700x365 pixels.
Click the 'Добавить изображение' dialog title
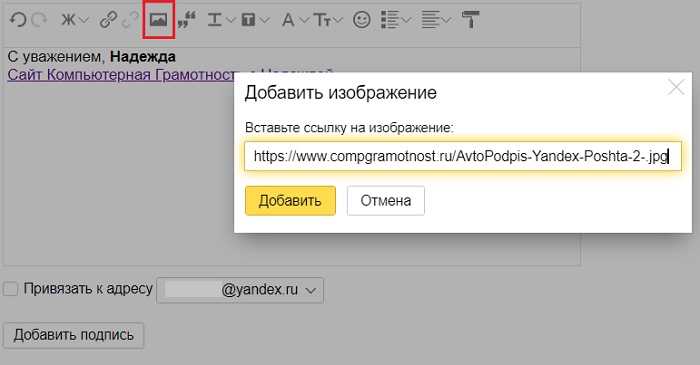[x=341, y=93]
